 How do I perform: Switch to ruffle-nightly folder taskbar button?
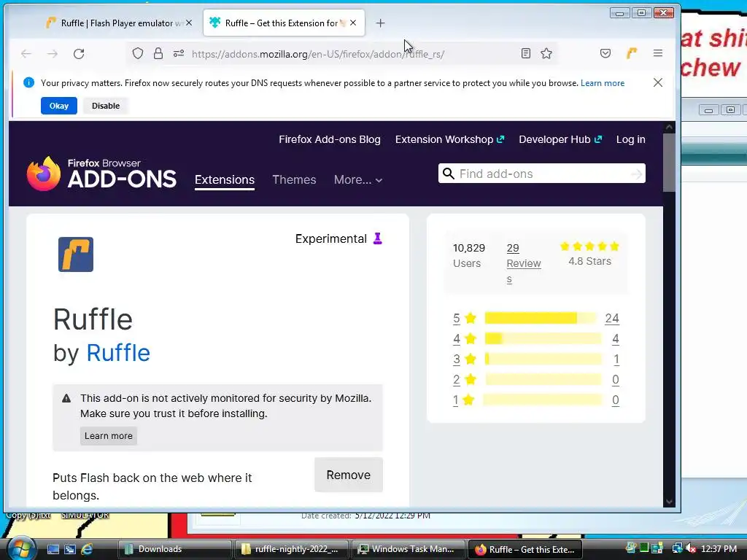[292, 549]
